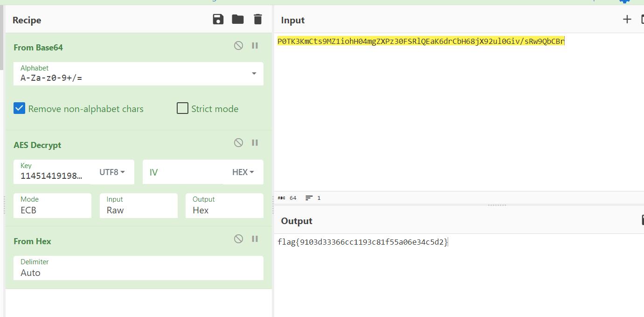Enable Strict mode checkbox
This screenshot has width=644, height=317.
tap(182, 108)
